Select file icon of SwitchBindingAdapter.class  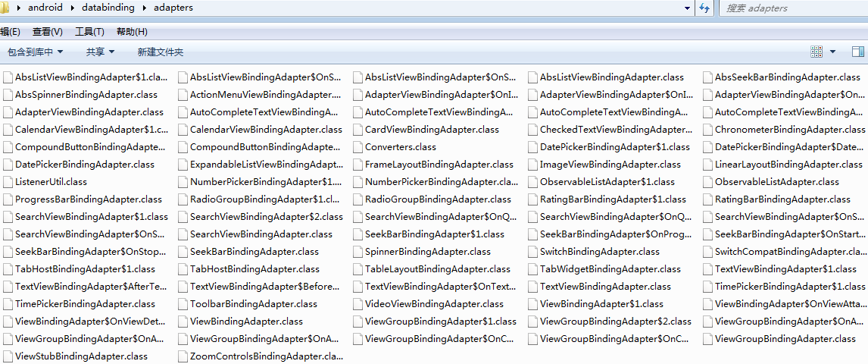click(x=532, y=252)
